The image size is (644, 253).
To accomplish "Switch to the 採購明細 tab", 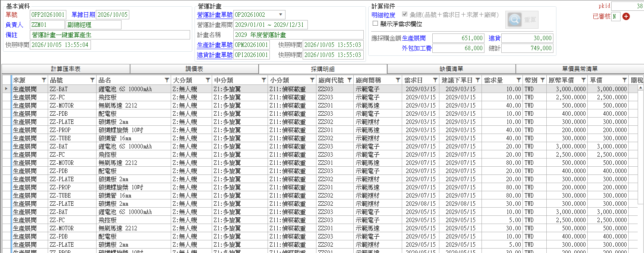I will 323,69.
